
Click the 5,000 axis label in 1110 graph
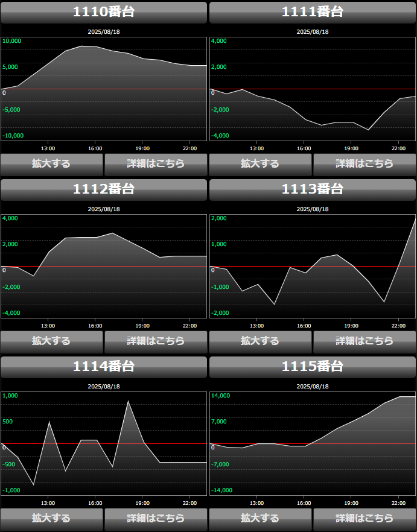pos(10,67)
